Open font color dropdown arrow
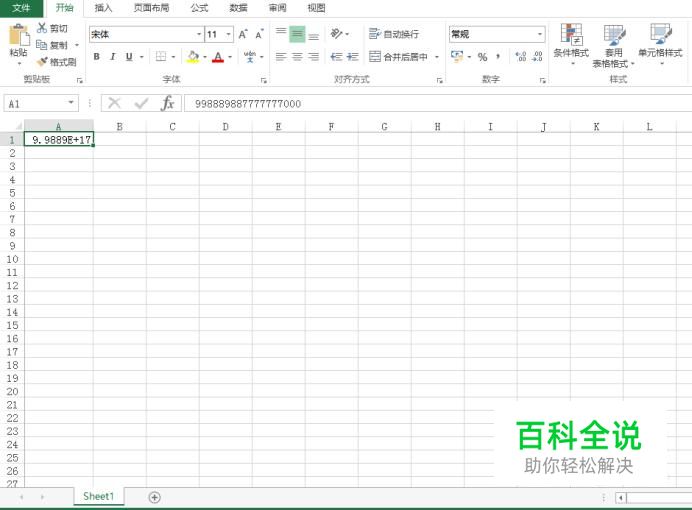The image size is (692, 510). point(230,57)
